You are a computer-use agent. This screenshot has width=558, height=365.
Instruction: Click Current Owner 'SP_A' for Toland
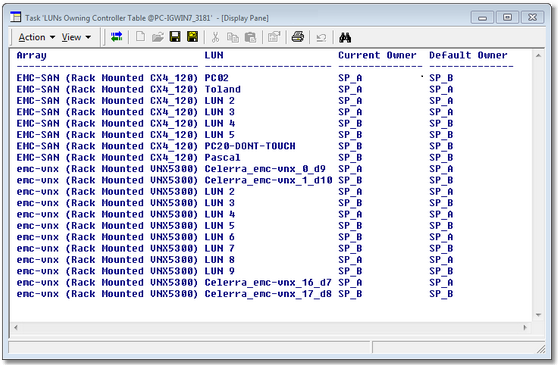click(350, 90)
